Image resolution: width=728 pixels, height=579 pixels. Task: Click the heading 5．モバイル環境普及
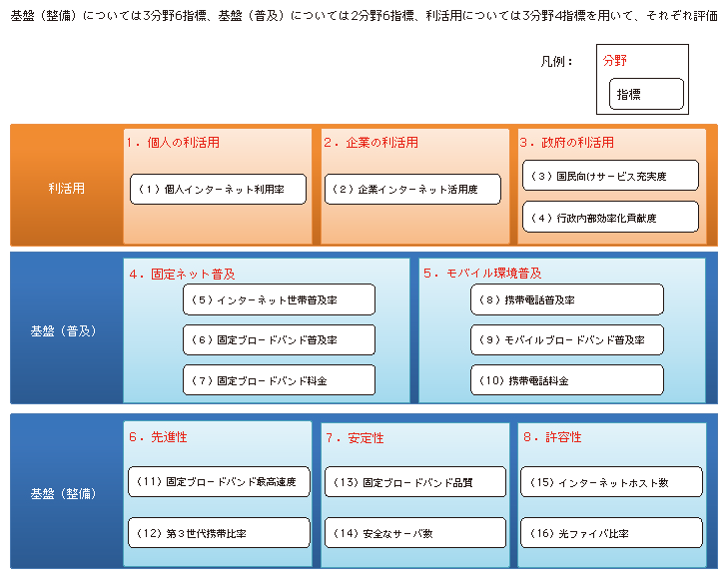[x=482, y=273]
